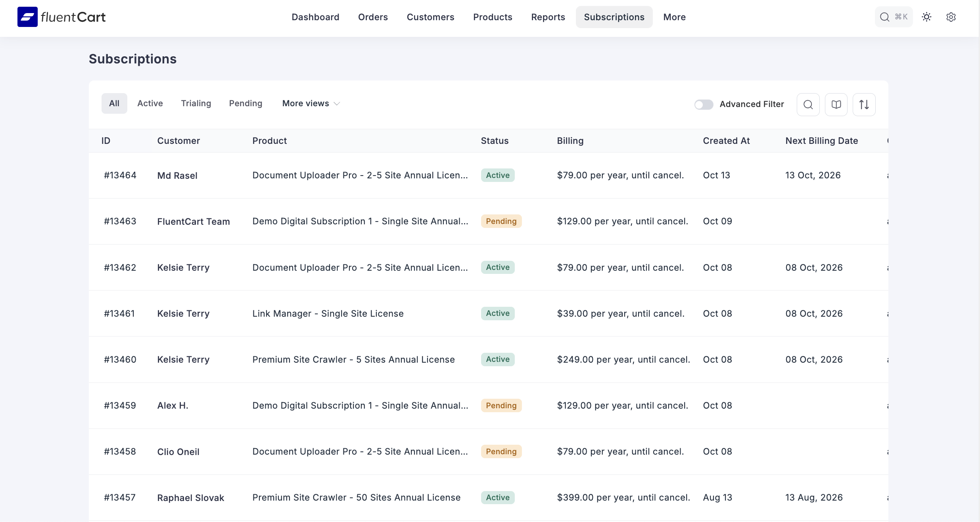Click the sort arrows icon
Image resolution: width=980 pixels, height=522 pixels.
coord(865,104)
